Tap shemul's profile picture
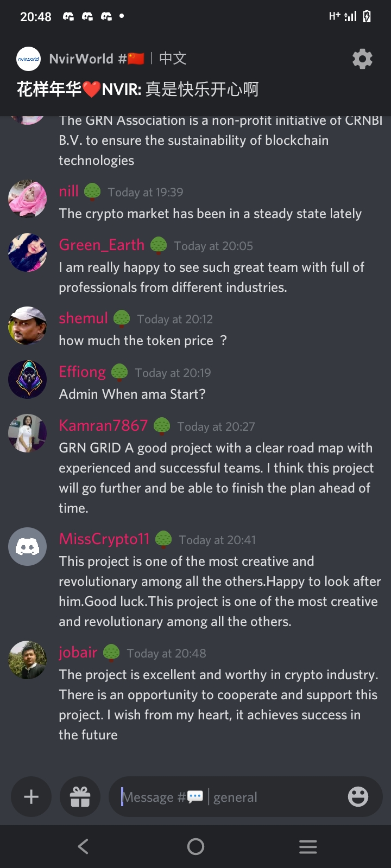The image size is (391, 868). (x=27, y=325)
